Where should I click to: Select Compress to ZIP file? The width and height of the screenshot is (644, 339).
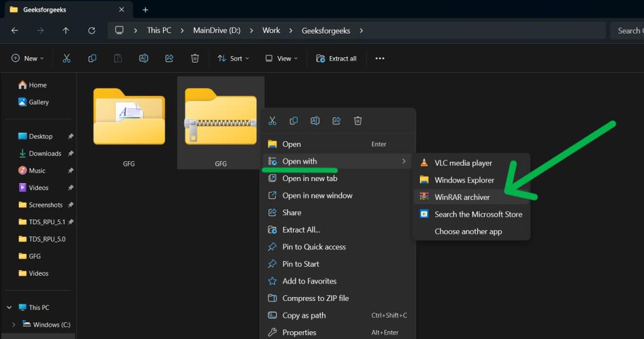click(x=337, y=298)
